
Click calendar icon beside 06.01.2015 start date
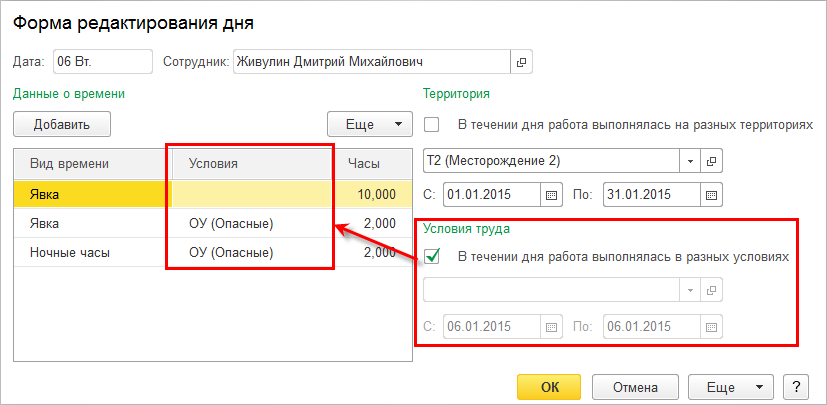click(x=552, y=326)
